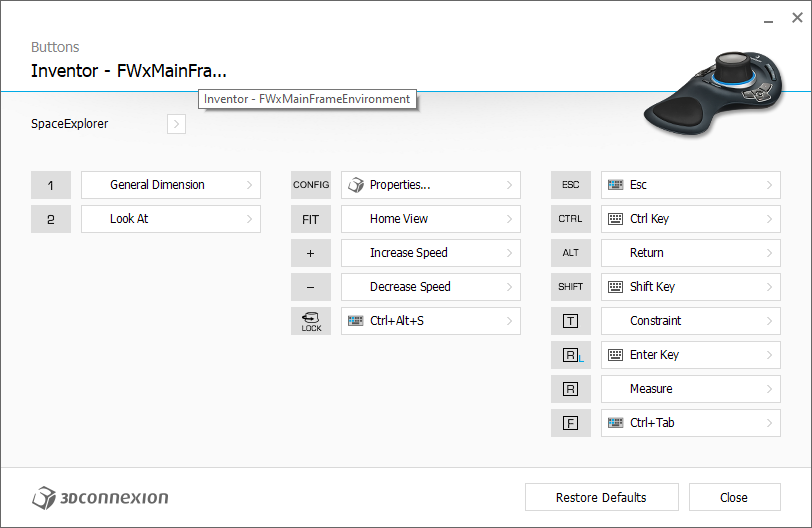Select the FIT button icon
Image resolution: width=812 pixels, height=528 pixels.
coord(311,219)
